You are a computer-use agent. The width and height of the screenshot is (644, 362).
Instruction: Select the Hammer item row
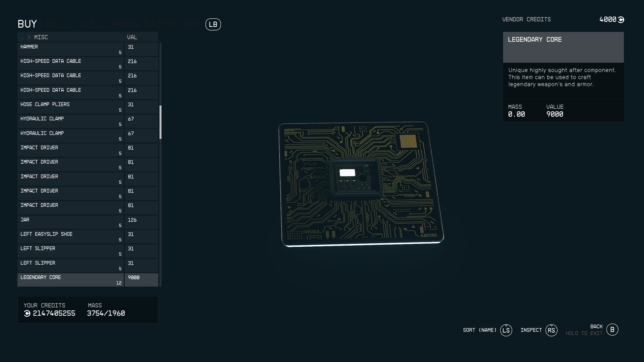click(70, 49)
